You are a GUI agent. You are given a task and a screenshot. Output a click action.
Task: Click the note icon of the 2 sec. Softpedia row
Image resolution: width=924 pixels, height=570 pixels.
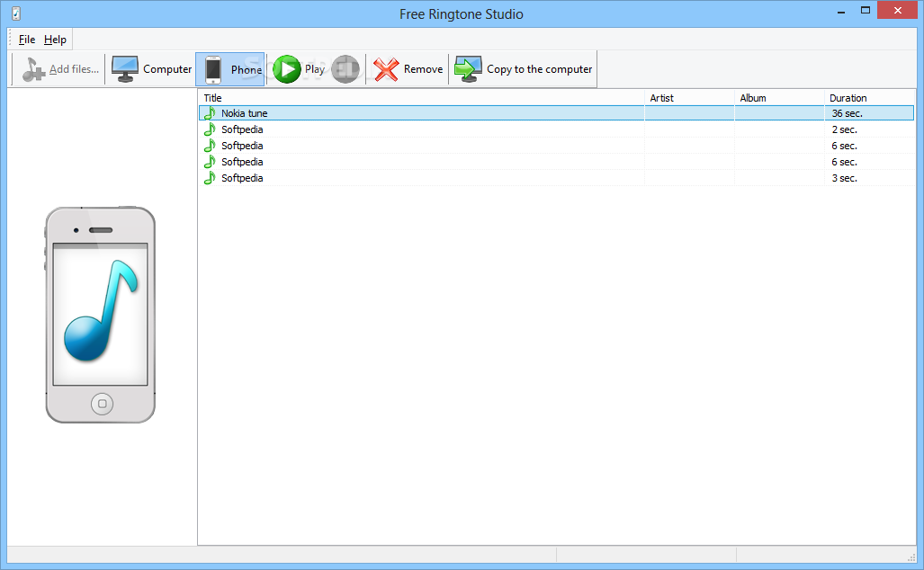click(210, 129)
